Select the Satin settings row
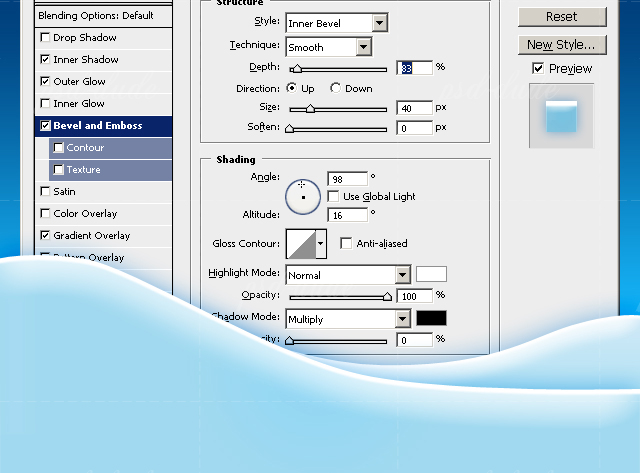This screenshot has width=640, height=473. [103, 192]
